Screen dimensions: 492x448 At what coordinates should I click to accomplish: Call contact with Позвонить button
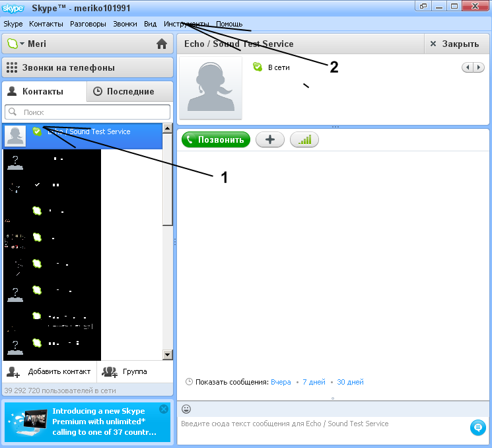point(216,139)
